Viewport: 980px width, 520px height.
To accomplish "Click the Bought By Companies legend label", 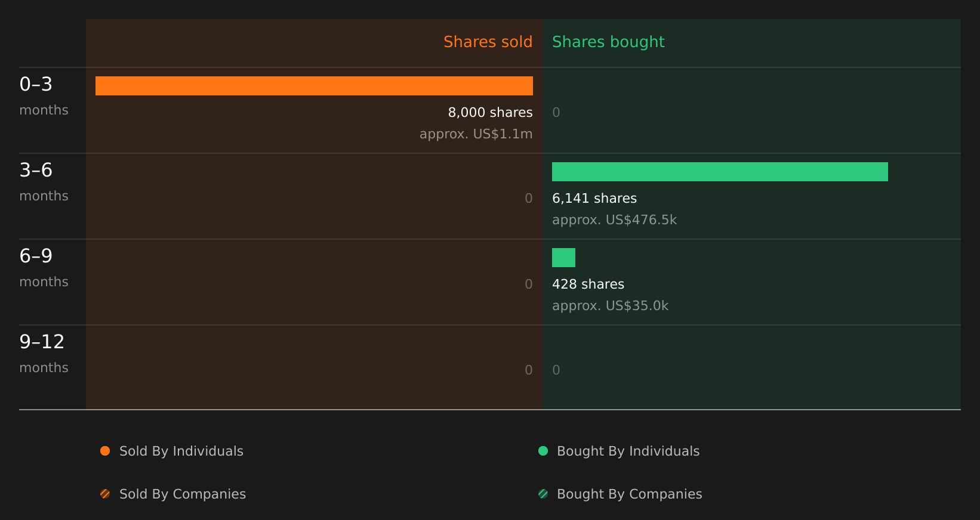I will point(629,494).
